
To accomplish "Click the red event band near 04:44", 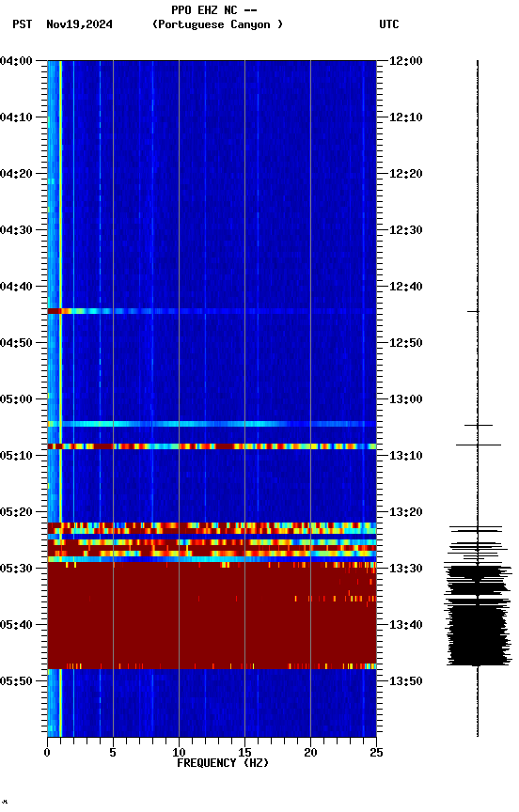I will point(212,311).
